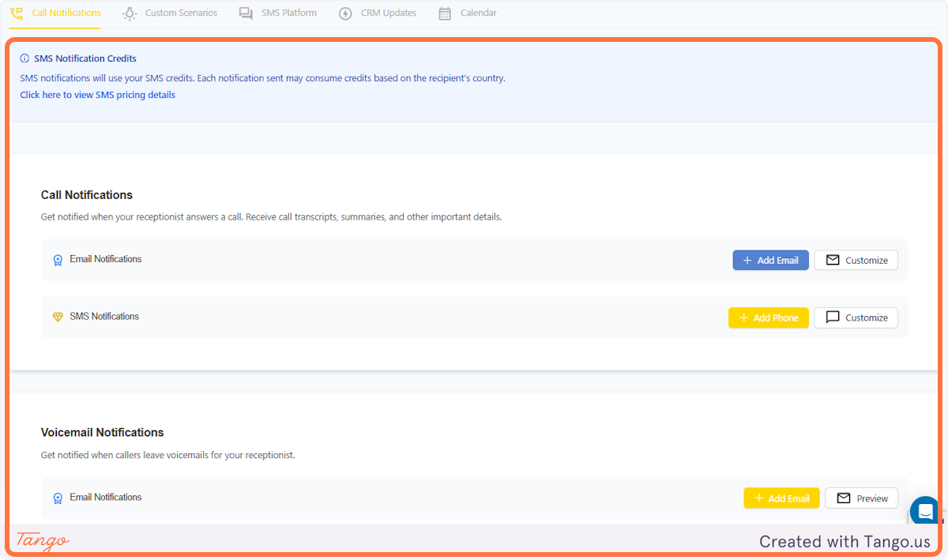Click 'Email Notifications' label under Call Notifications
This screenshot has height=560, width=948.
[106, 259]
